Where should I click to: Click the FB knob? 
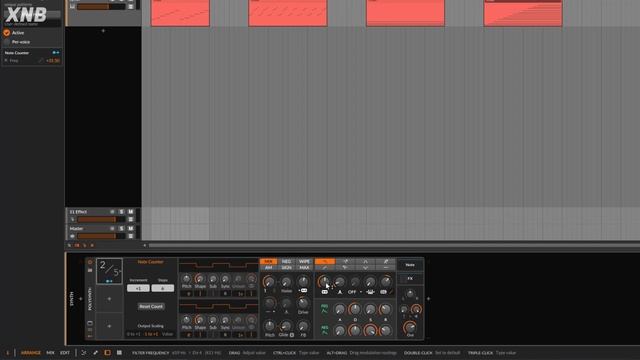tap(303, 326)
